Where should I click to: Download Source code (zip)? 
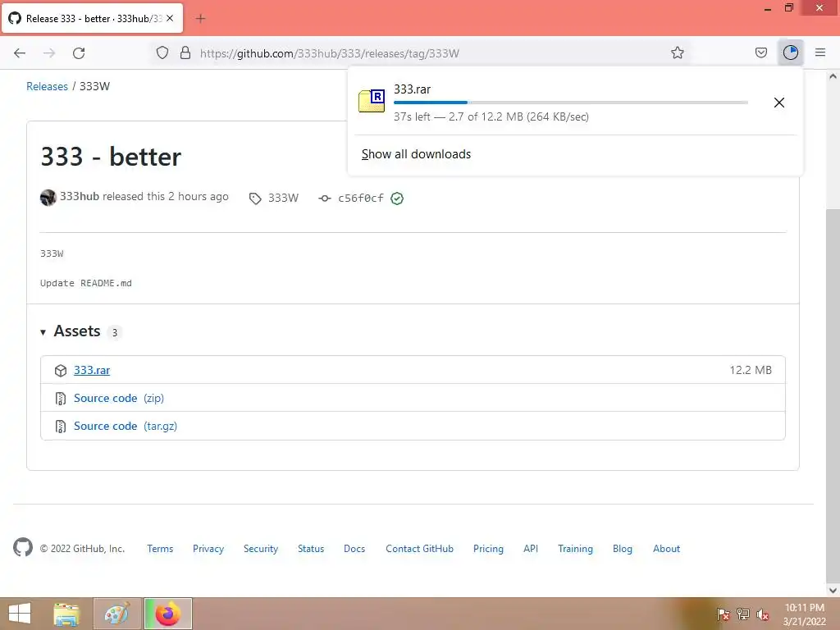click(x=119, y=398)
